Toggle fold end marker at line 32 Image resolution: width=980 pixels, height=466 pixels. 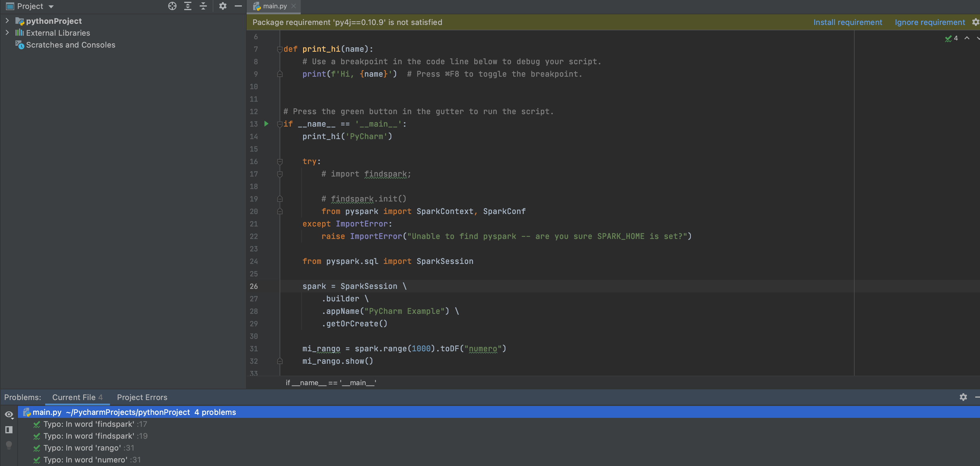coord(280,361)
